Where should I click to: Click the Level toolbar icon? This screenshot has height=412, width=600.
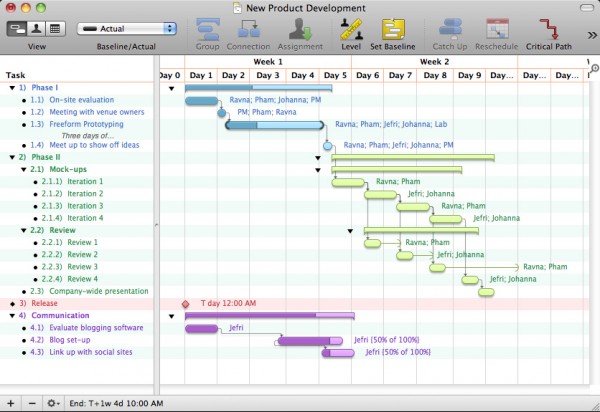point(351,29)
